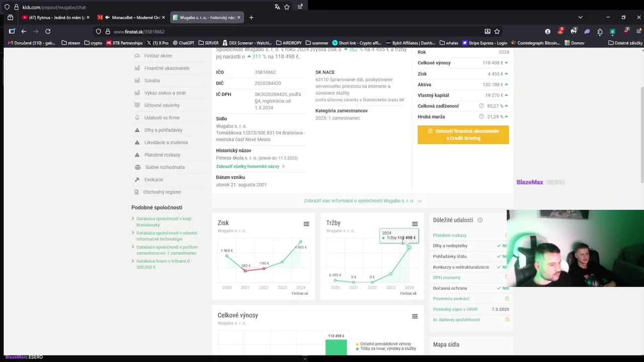Switch to the Rytmus YouTube tab
Image resolution: width=644 pixels, height=362 pixels.
pyautogui.click(x=56, y=18)
